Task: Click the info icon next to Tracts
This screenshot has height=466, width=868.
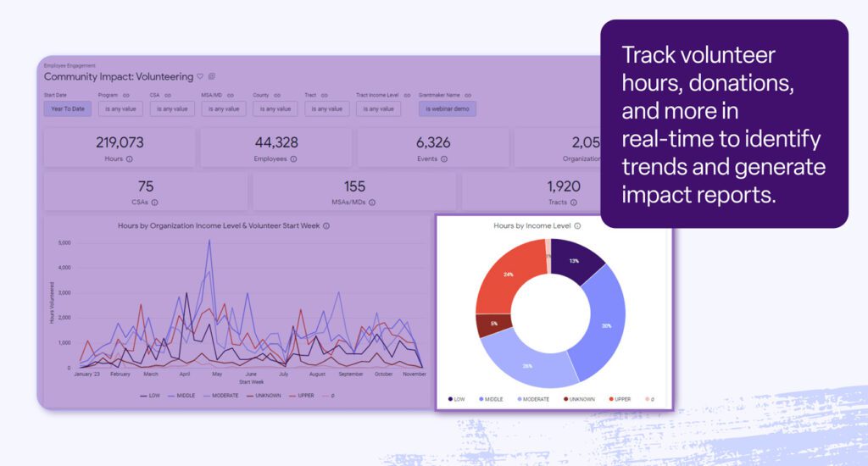Action: (574, 202)
